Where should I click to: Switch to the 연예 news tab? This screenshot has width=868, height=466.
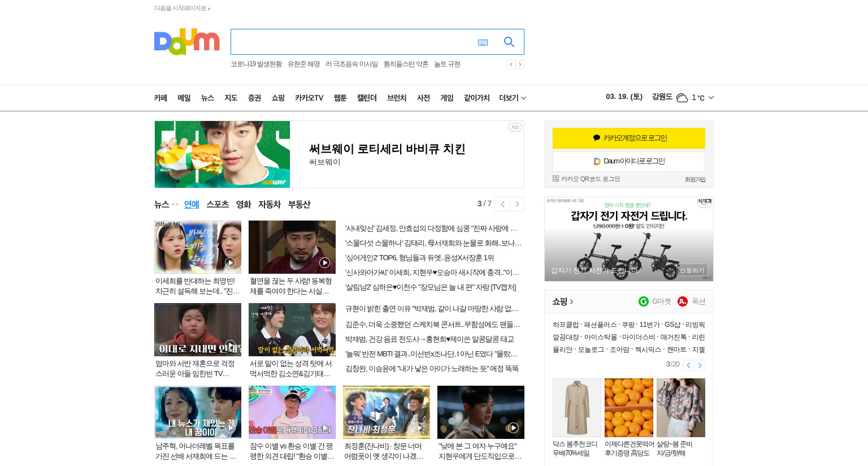192,204
